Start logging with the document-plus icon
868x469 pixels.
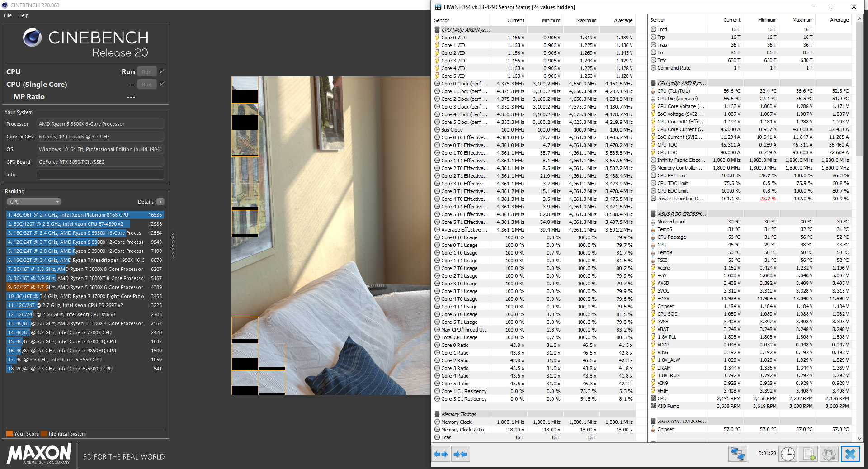tap(809, 454)
